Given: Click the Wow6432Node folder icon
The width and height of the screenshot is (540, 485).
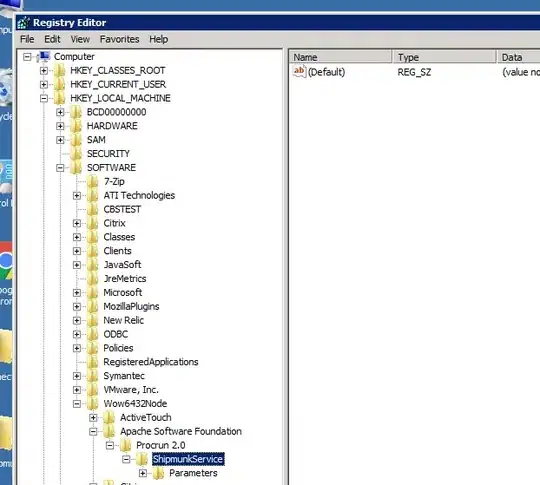Looking at the screenshot, I should (x=92, y=403).
